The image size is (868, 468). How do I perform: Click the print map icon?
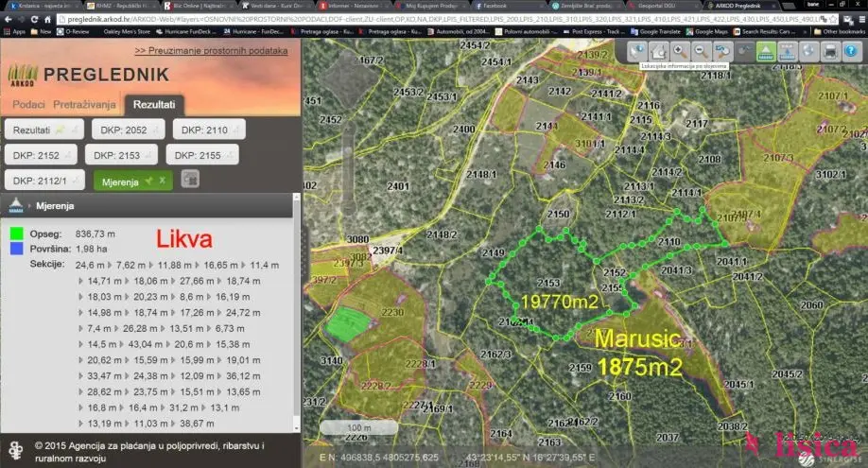[x=830, y=51]
